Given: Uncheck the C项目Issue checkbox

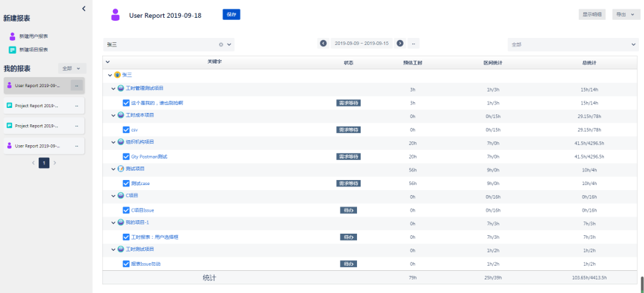Looking at the screenshot, I should (x=126, y=210).
